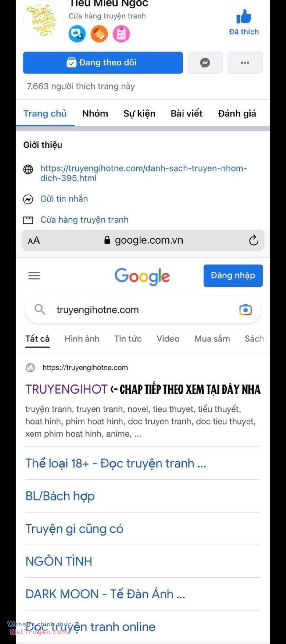Screen dimensions: 286x644
Task: Open the truyengihotne.com danh-sach link
Action: click(x=143, y=173)
